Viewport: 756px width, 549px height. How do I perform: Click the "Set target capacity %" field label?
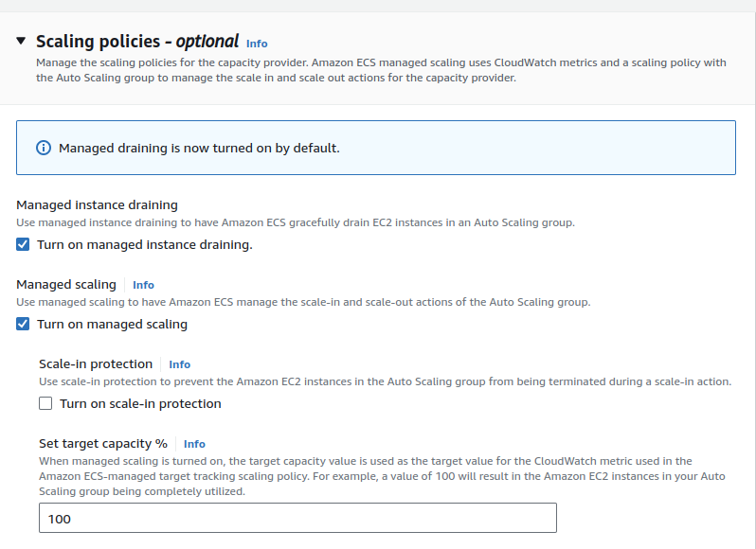coord(103,443)
